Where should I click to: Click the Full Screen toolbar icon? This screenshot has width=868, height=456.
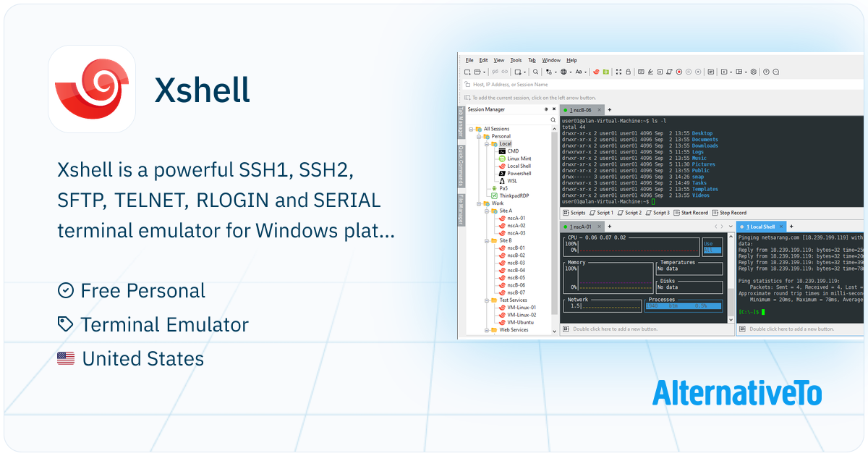click(x=618, y=72)
